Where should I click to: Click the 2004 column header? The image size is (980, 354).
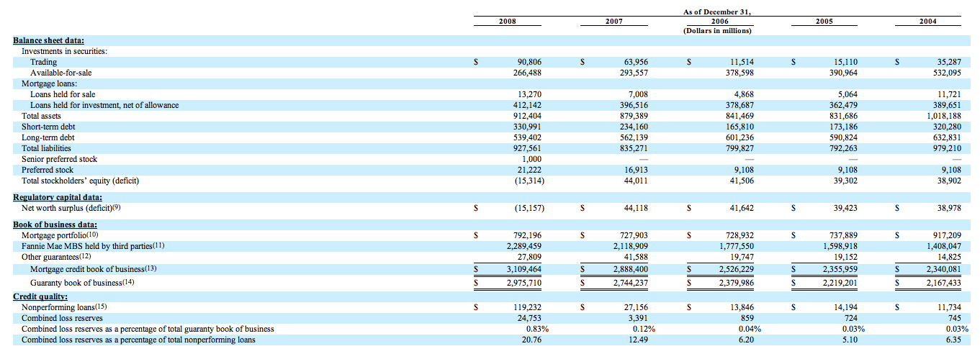coord(928,21)
